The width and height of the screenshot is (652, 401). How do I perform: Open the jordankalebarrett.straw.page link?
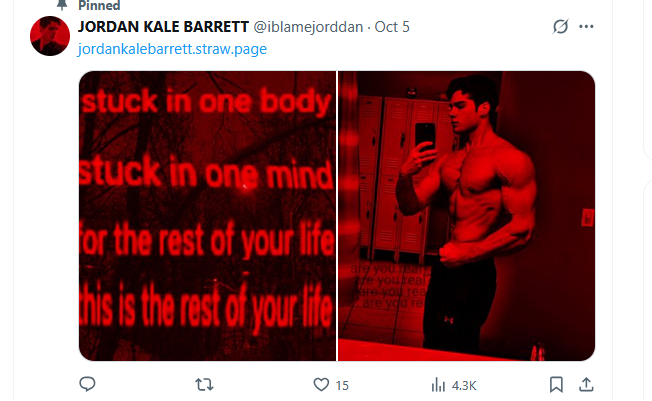pyautogui.click(x=172, y=49)
